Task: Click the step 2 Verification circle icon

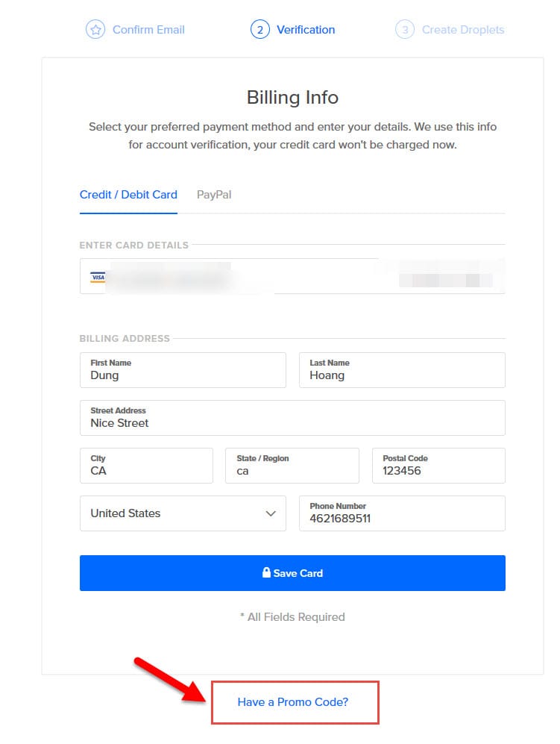Action: click(x=259, y=29)
